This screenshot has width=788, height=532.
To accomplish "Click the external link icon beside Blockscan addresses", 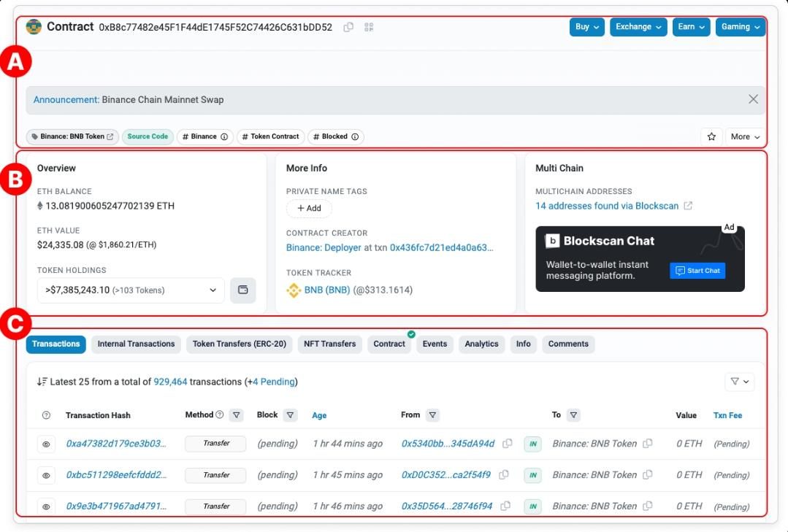I will pyautogui.click(x=688, y=206).
